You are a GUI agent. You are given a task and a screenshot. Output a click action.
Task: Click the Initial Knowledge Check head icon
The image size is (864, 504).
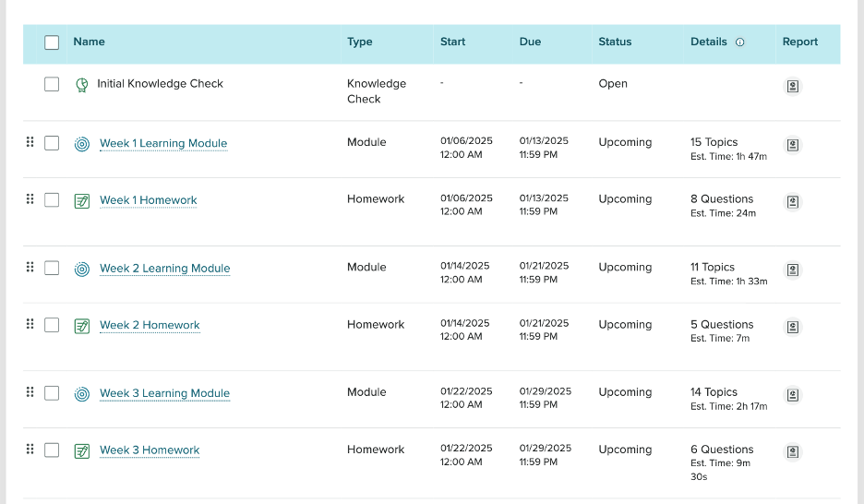tap(82, 85)
